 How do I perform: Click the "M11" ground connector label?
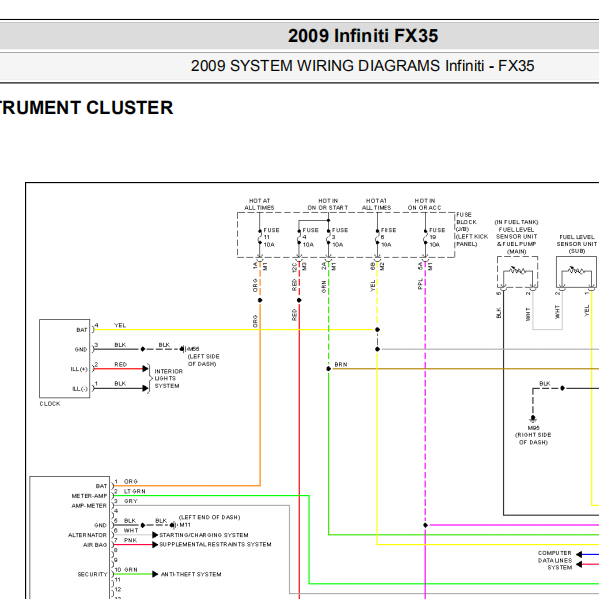185,525
